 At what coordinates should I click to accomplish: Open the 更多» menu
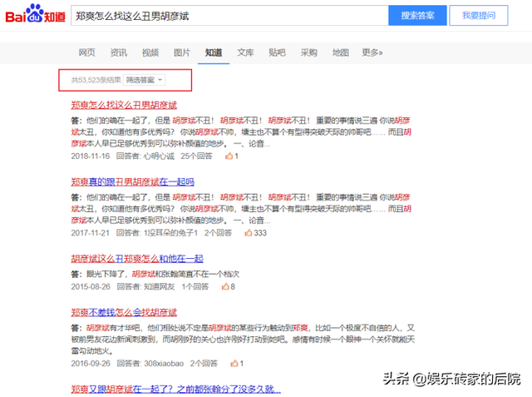372,52
